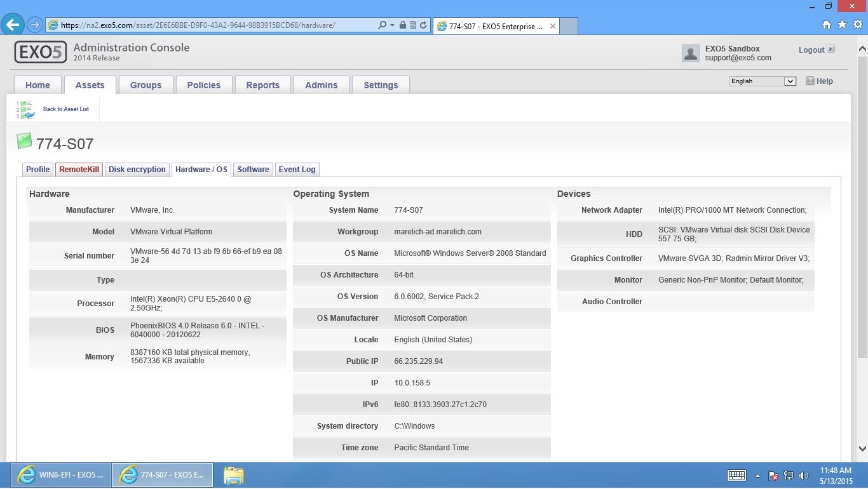Click the scrollbar down arrow
This screenshot has width=868, height=489.
coord(862,448)
